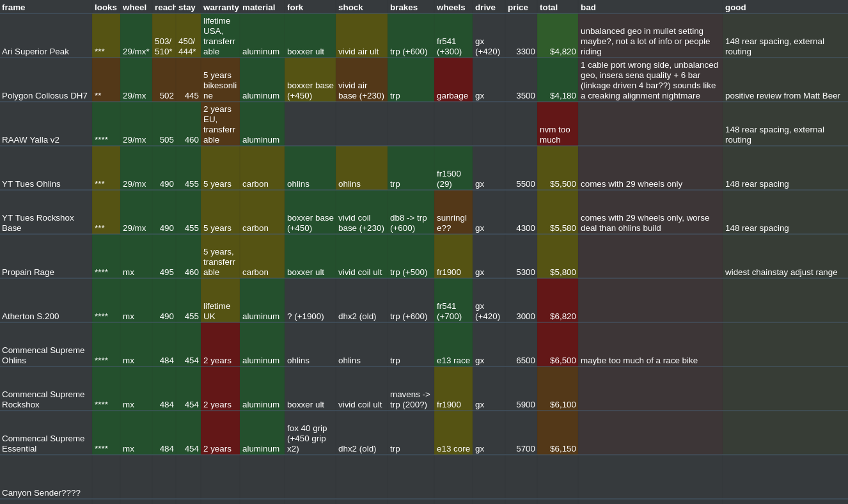Click the Canyon Sender???? frame cell

(x=46, y=478)
